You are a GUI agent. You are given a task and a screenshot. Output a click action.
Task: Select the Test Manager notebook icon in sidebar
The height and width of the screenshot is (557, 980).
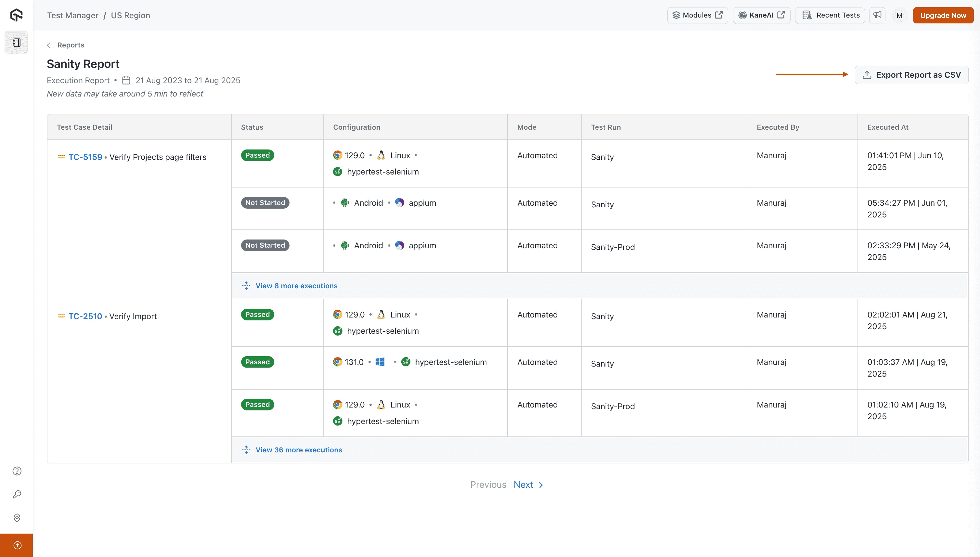pos(16,42)
